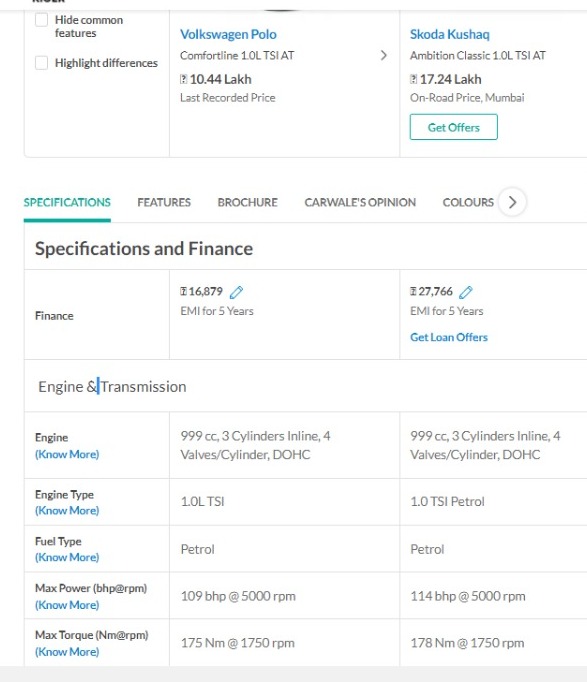
Task: Open Know More under Engine Type
Action: pyautogui.click(x=67, y=510)
